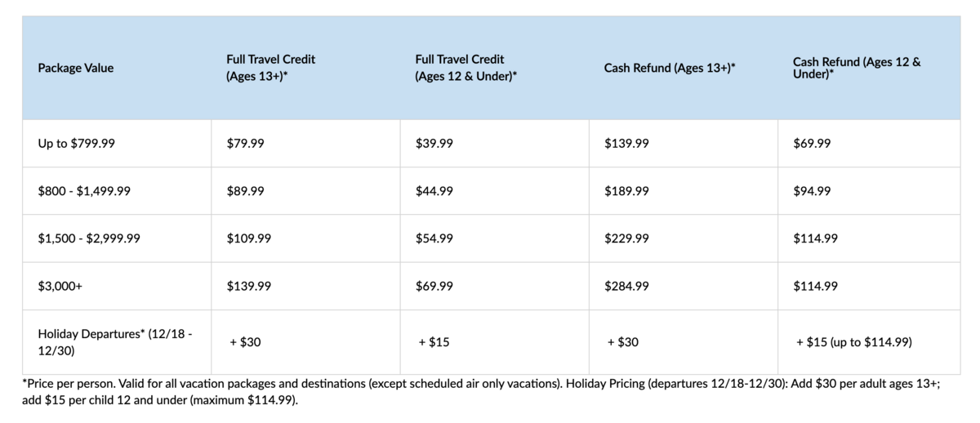Click the $1,500 - $2,999.99 package row
The width and height of the screenshot is (980, 423).
492,238
